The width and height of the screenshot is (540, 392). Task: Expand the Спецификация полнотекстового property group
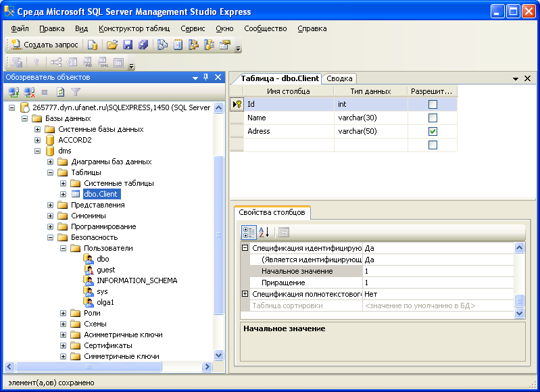[x=245, y=294]
